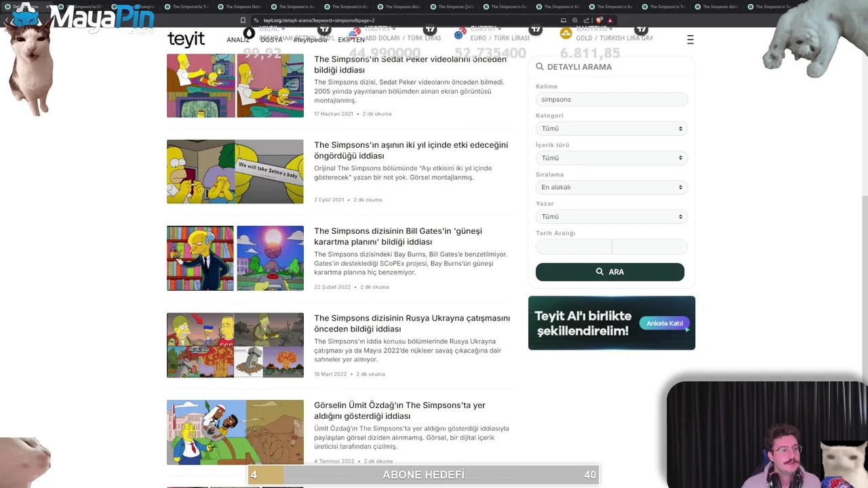Click the Ümit Özdağ article thumbnail

pyautogui.click(x=235, y=432)
